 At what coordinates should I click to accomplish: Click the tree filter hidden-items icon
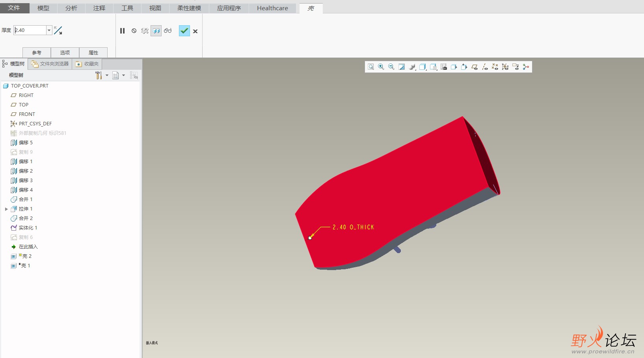coord(134,75)
